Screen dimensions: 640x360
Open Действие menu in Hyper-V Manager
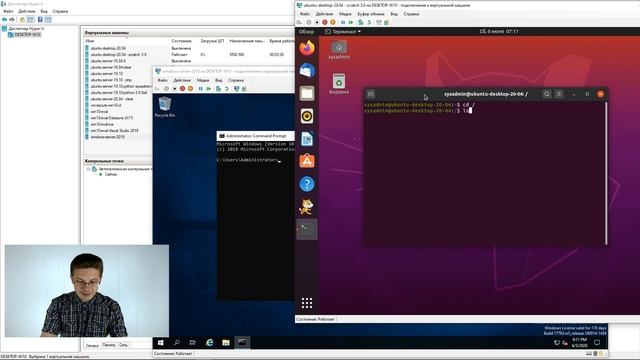pyautogui.click(x=27, y=11)
